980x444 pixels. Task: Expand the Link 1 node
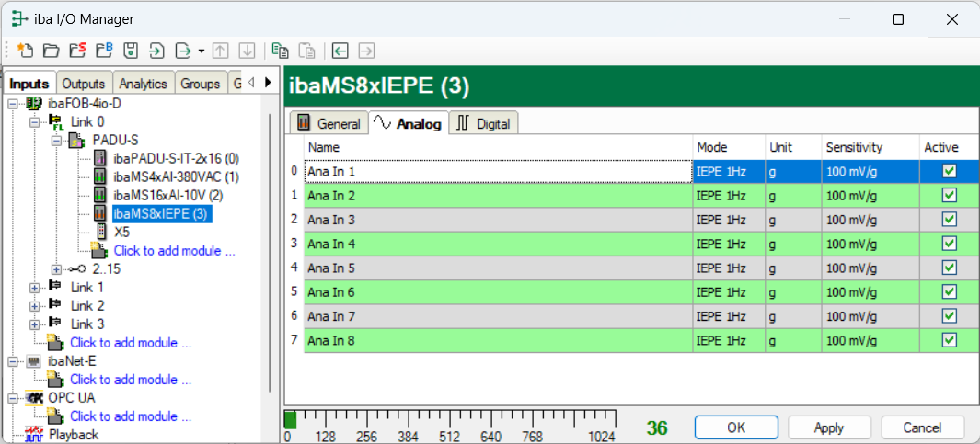pyautogui.click(x=34, y=288)
